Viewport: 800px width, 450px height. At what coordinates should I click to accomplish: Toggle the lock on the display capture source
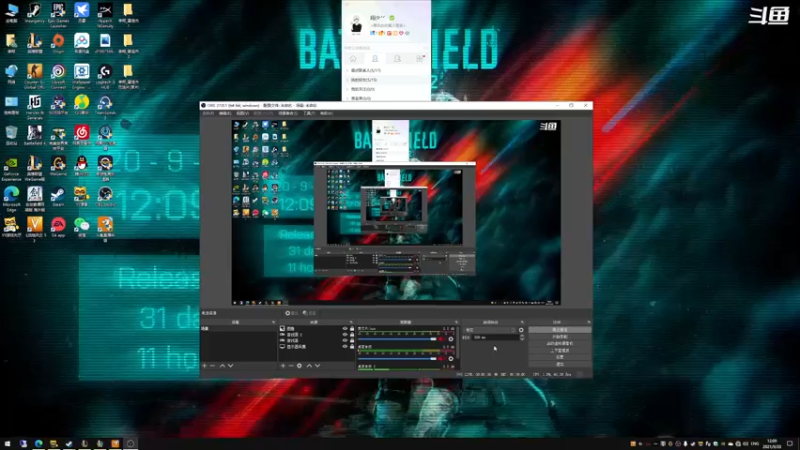(x=352, y=346)
